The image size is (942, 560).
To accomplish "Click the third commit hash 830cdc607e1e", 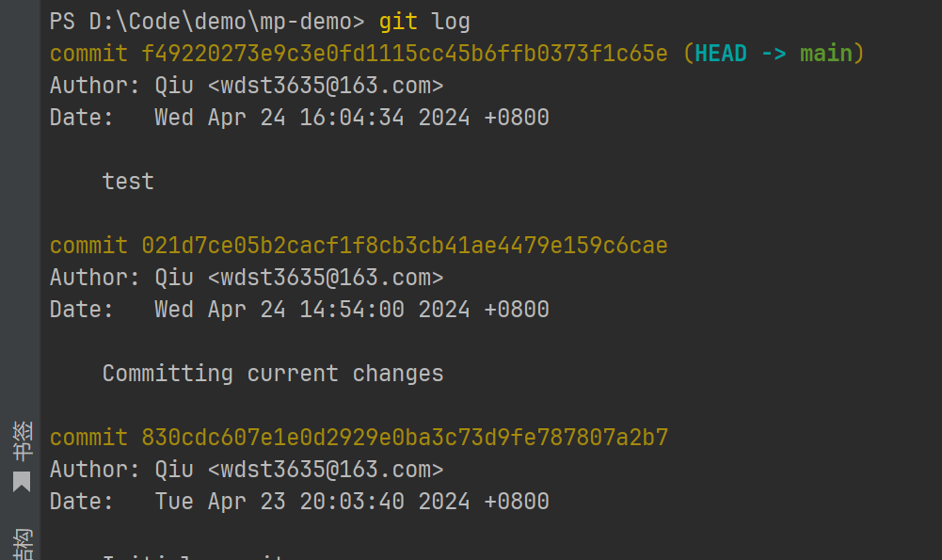I will click(x=405, y=438).
